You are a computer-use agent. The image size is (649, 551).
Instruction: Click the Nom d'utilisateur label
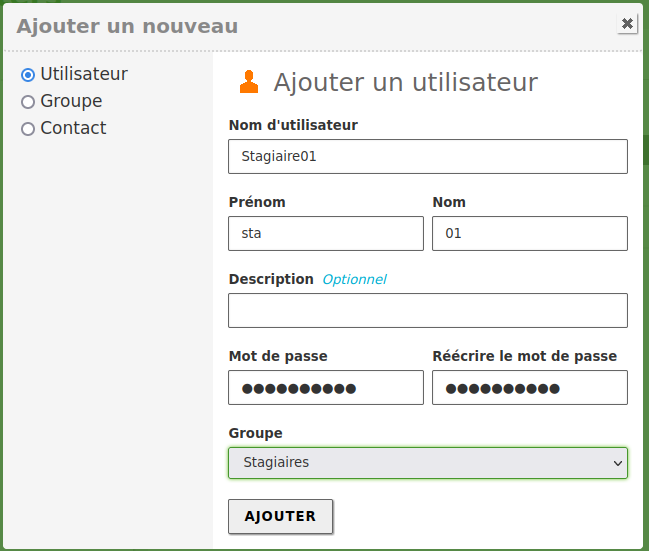[293, 125]
